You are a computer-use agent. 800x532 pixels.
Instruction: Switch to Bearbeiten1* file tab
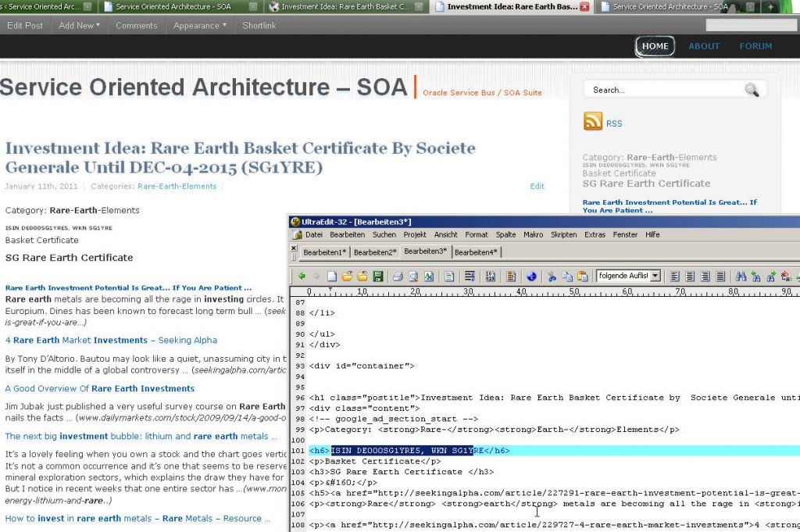[x=324, y=252]
